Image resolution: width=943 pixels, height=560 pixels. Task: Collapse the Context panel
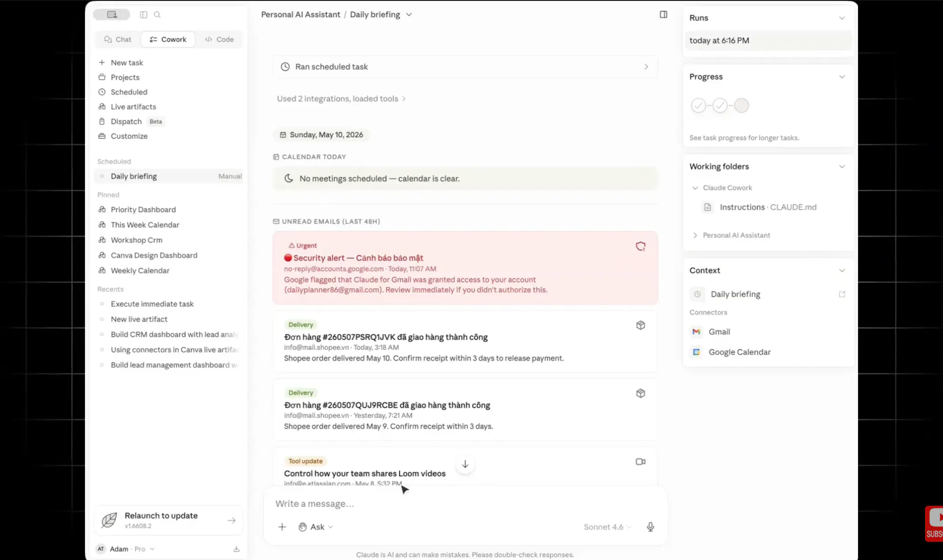coord(842,271)
